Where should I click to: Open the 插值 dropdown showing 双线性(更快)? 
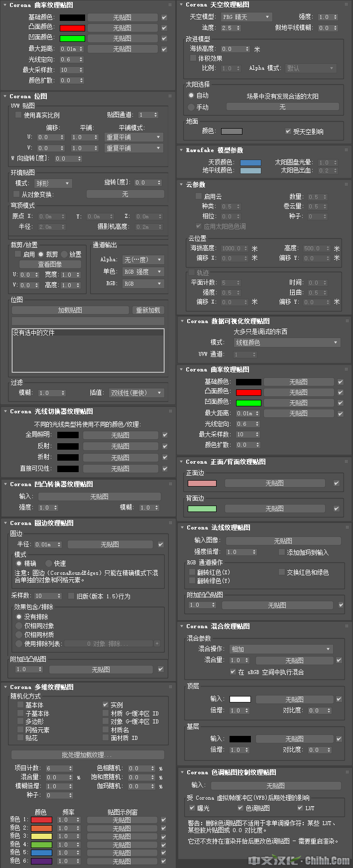pyautogui.click(x=136, y=393)
